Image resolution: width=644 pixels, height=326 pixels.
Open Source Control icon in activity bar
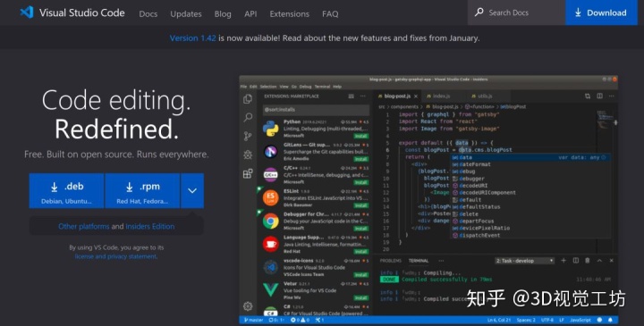[248, 136]
